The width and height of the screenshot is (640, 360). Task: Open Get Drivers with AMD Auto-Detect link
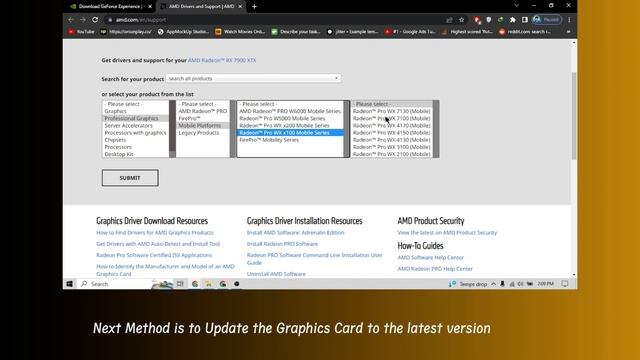[x=158, y=244]
